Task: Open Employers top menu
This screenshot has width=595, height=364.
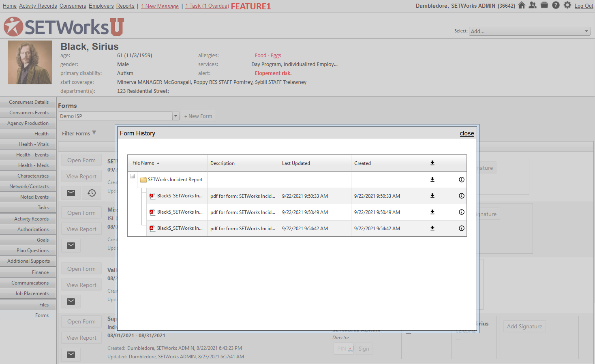Action: [x=101, y=6]
